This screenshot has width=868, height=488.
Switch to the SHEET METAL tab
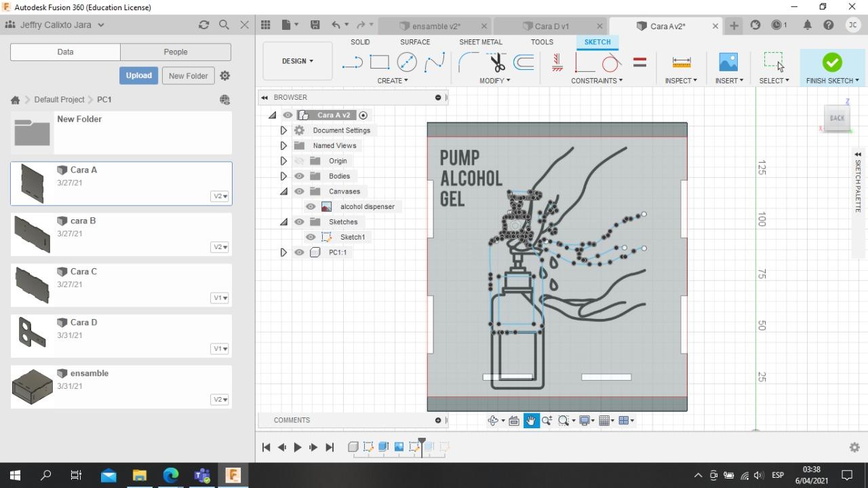[x=480, y=42]
